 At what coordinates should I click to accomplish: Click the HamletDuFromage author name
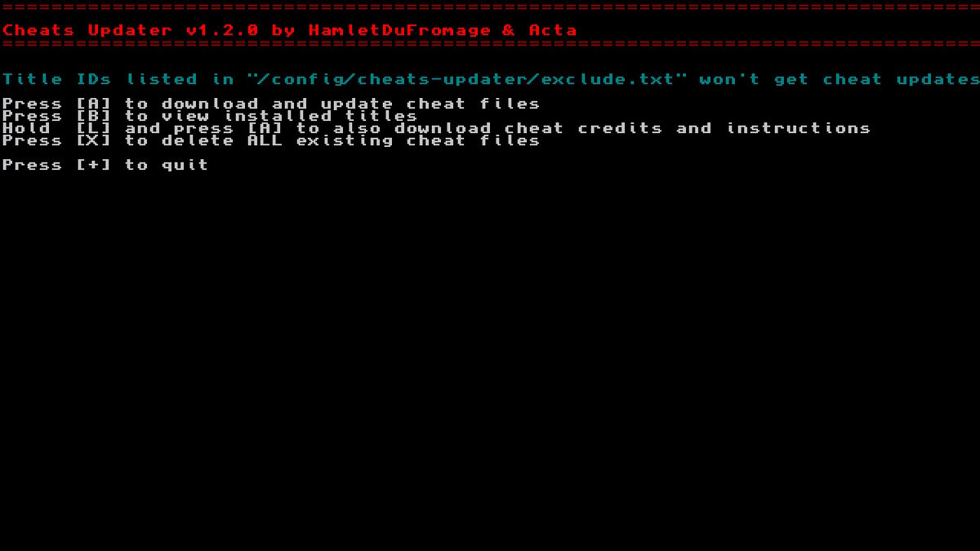click(x=399, y=30)
